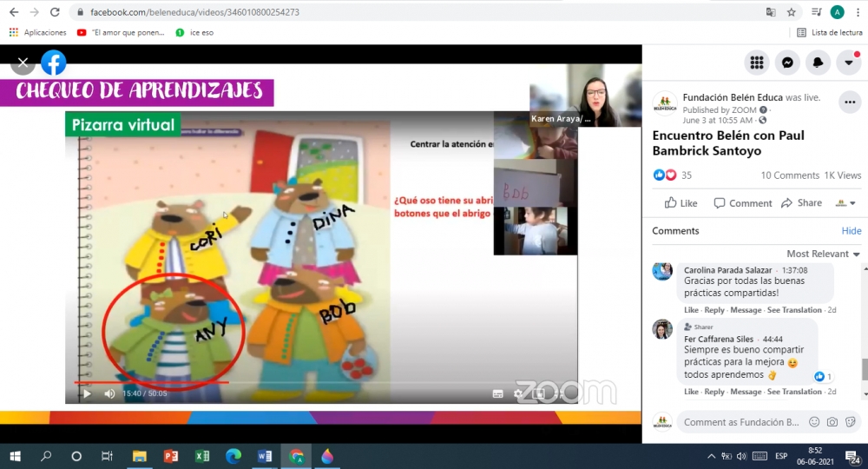Translate this page icon in address bar
This screenshot has height=469, width=868.
[771, 12]
